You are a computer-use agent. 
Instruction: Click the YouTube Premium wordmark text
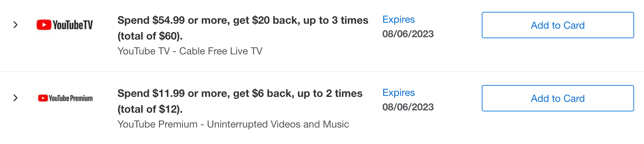pyautogui.click(x=71, y=98)
